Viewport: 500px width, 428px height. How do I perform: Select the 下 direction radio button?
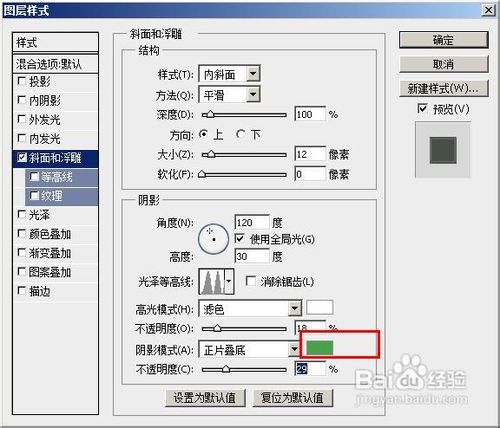[x=241, y=135]
